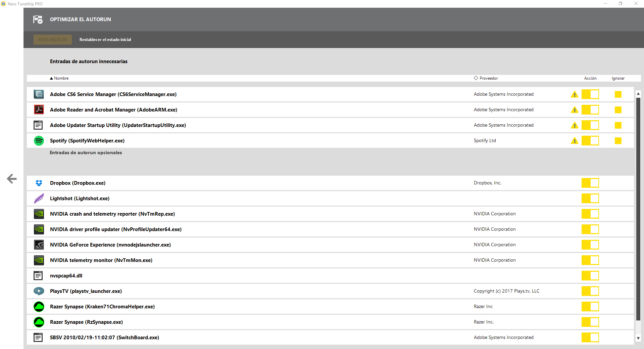
Task: Click 'Entradas de autorun innecesarias' section heading
Action: 89,61
